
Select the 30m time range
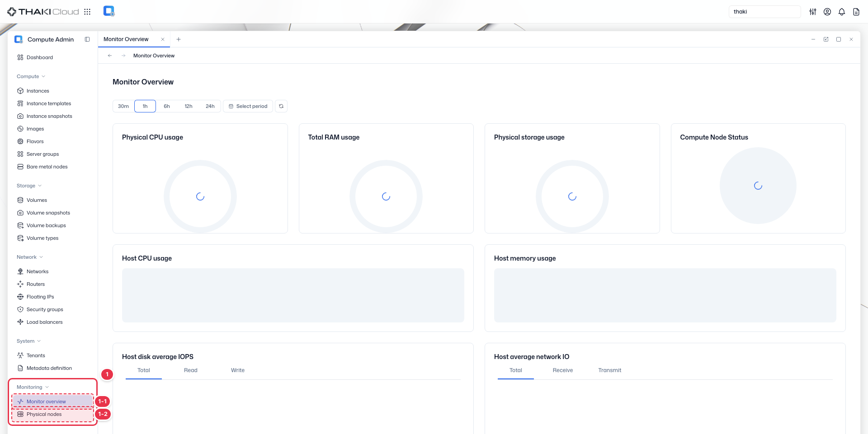[123, 106]
